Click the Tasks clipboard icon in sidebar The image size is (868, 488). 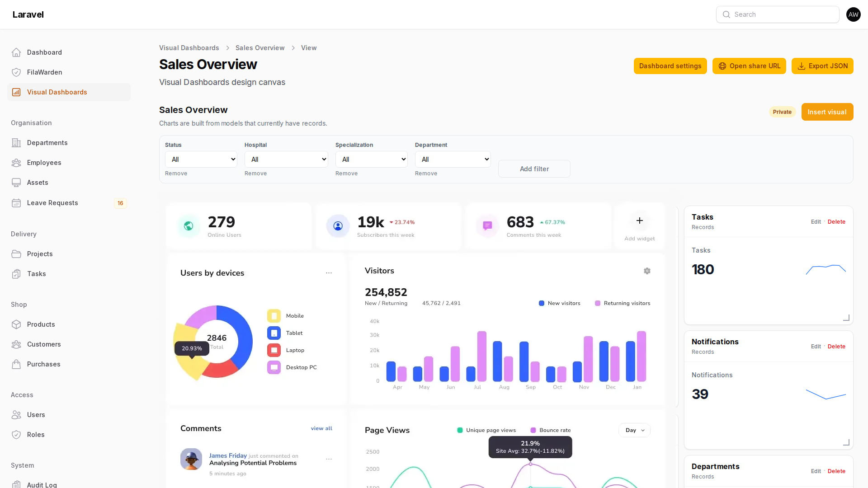(x=16, y=274)
